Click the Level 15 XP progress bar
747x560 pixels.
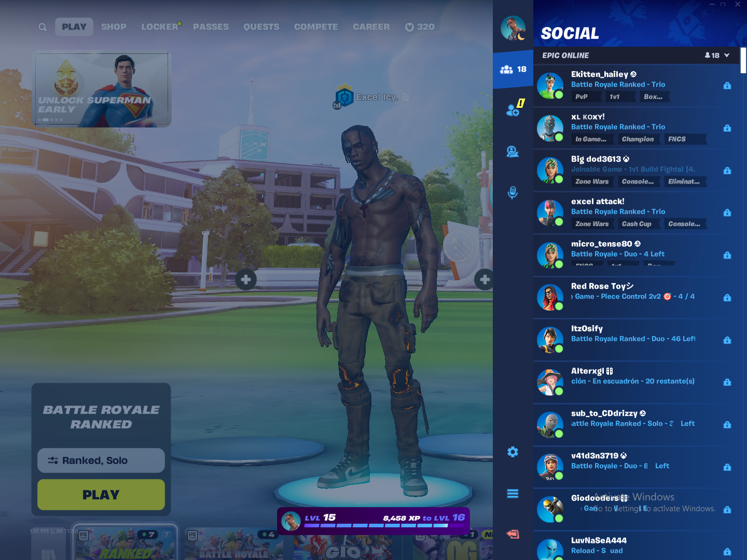[x=374, y=521]
